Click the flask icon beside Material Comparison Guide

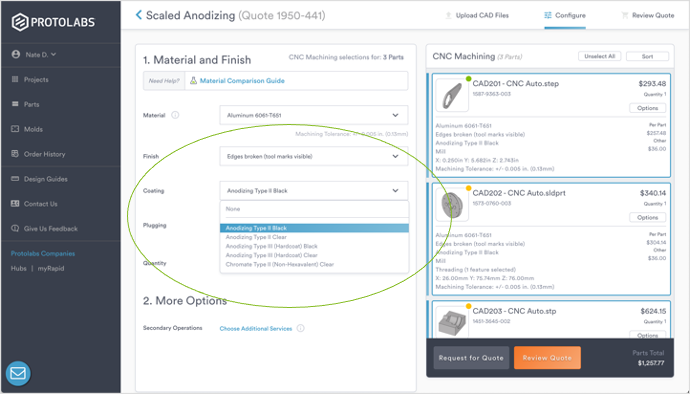193,81
